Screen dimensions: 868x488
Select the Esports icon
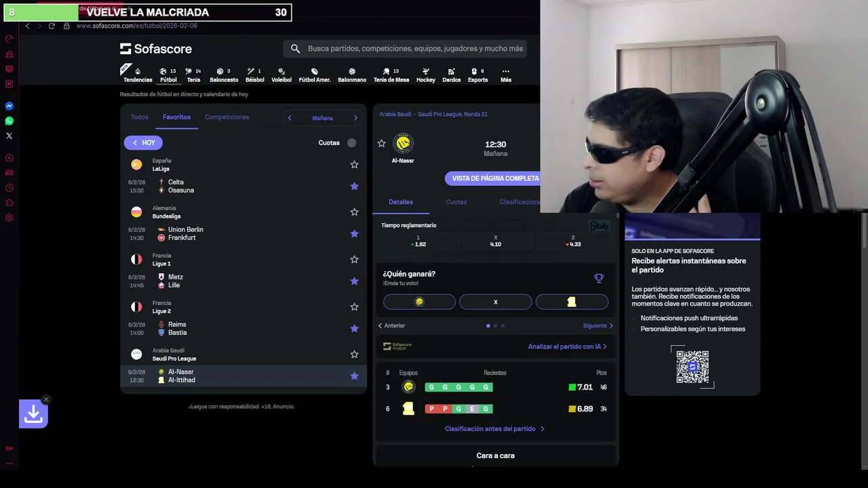(x=477, y=75)
